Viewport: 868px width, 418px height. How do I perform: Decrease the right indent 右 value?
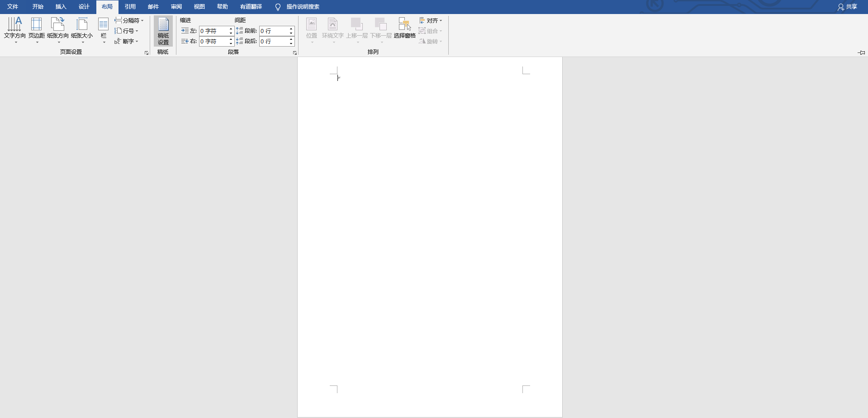[231, 43]
